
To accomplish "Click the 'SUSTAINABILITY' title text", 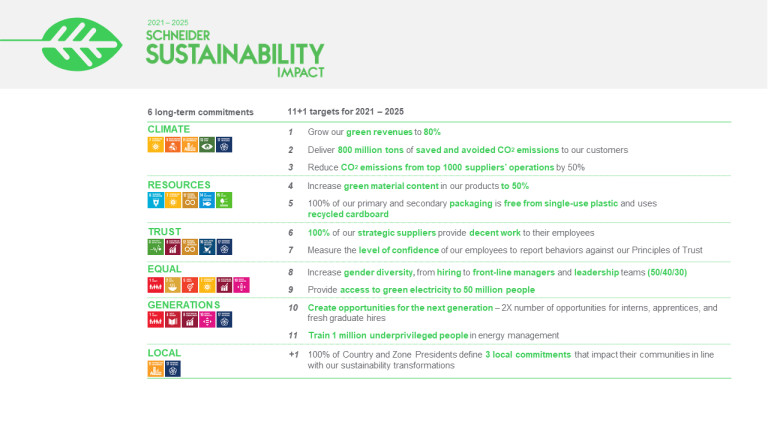I will 234,54.
